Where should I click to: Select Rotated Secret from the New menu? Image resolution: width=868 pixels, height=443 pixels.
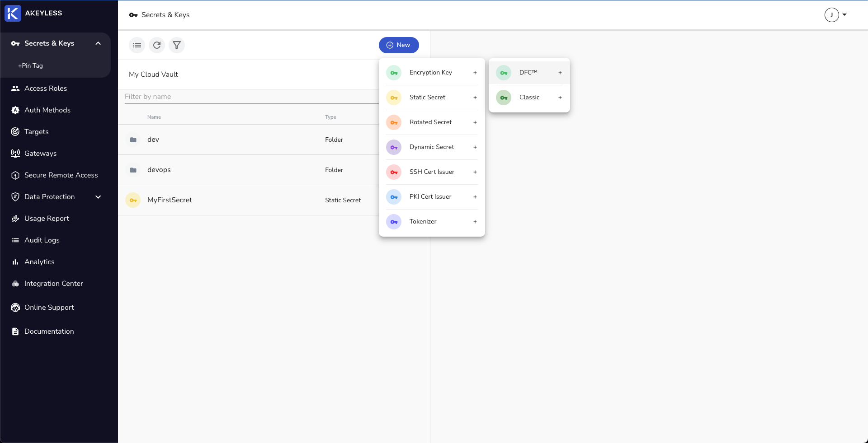pos(432,122)
